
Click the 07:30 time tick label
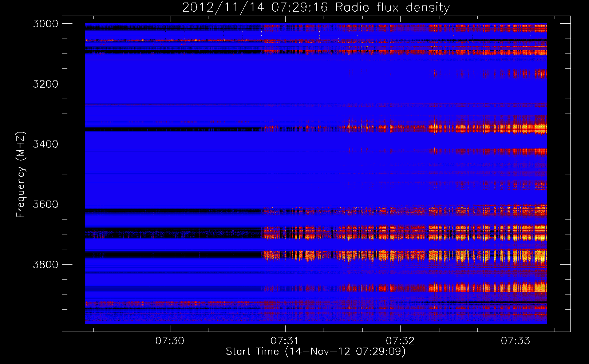coord(170,341)
